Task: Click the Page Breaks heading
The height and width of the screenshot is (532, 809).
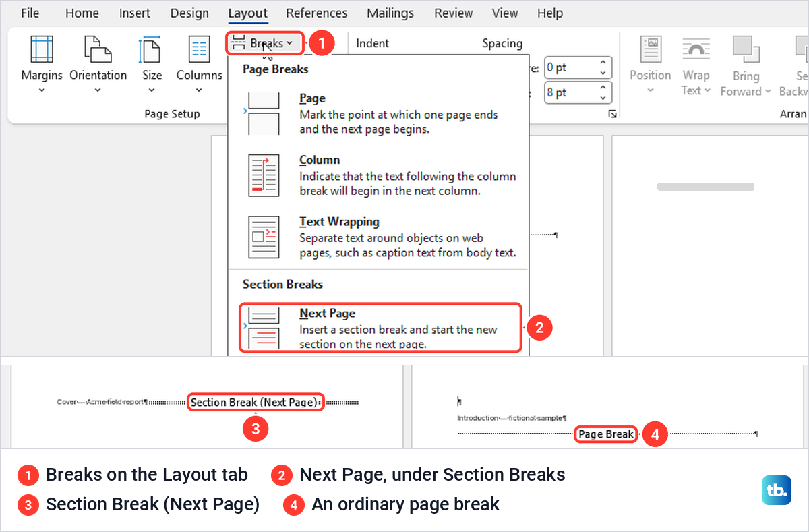Action: pos(275,69)
